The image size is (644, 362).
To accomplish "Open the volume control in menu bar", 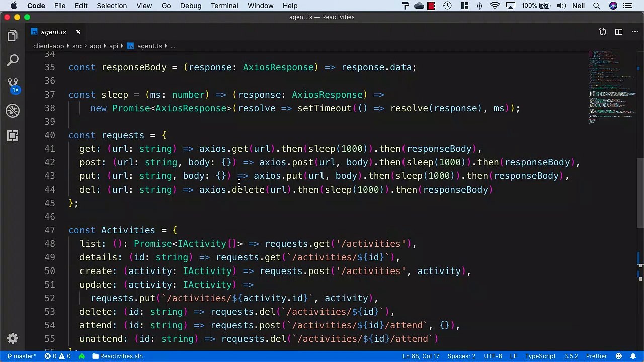I will [560, 6].
